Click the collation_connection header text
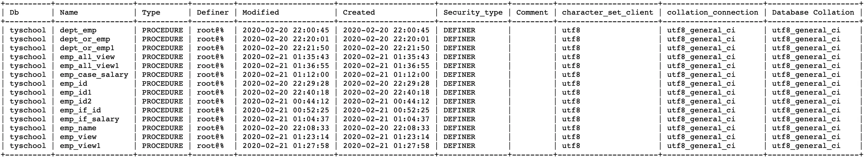 [712, 12]
